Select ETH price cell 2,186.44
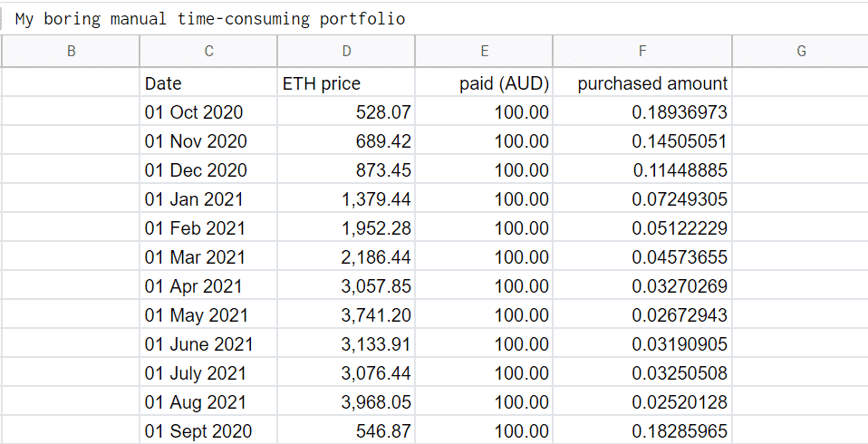868x444 pixels. click(346, 257)
